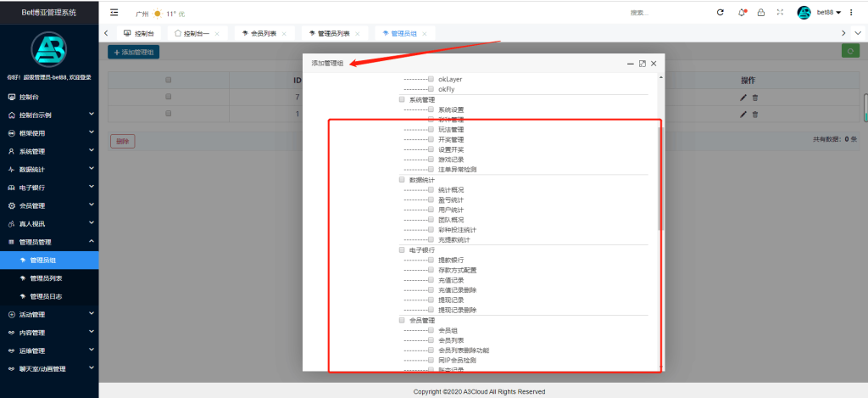Check the 数据统计 group checkbox
868x398 pixels.
coord(402,180)
